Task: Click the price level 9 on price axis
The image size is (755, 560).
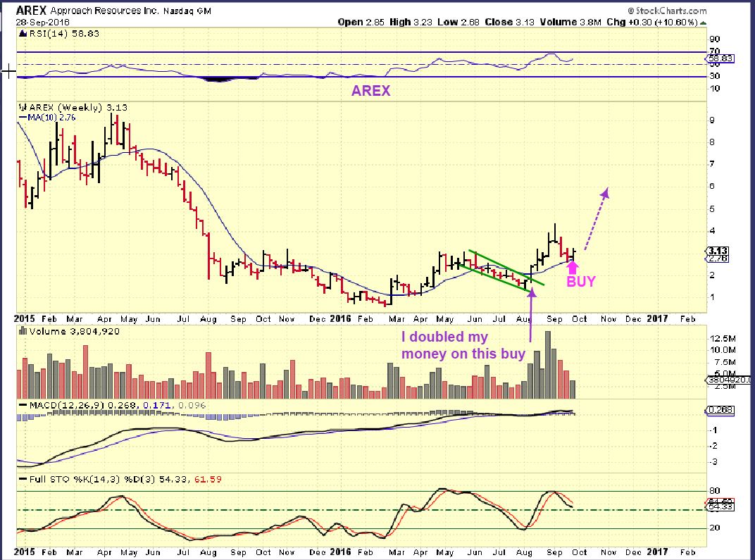Action: (711, 120)
